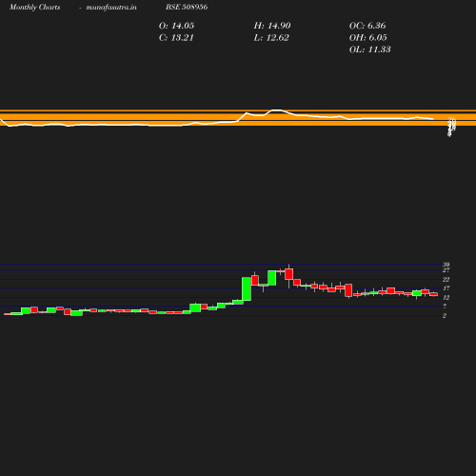This screenshot has width=476, height=476.
Task: Click the 'OC: 6.36' value
Action: tap(367, 26)
